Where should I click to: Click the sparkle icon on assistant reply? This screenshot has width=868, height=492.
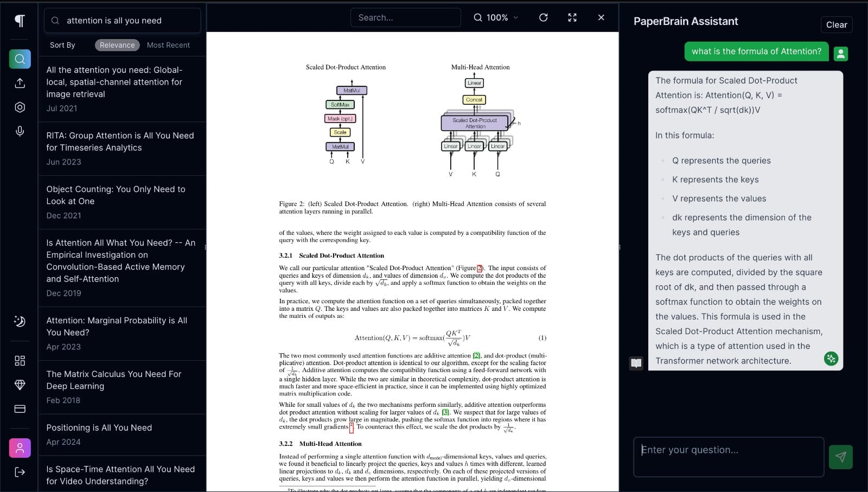[x=831, y=359]
